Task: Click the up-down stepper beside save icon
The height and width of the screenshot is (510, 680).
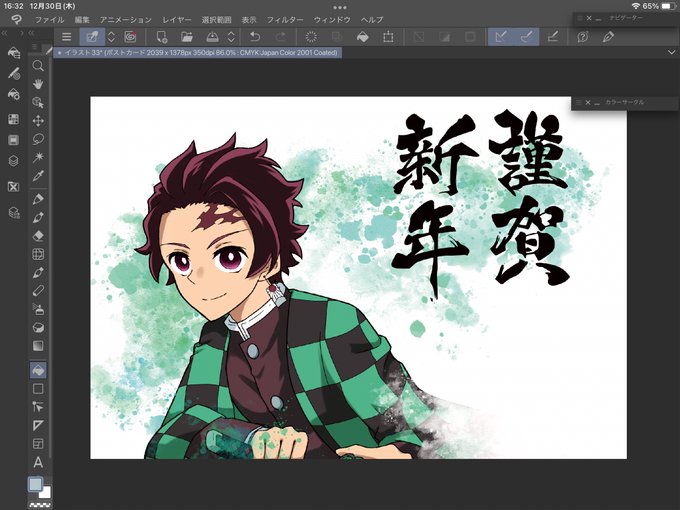Action: (231, 37)
